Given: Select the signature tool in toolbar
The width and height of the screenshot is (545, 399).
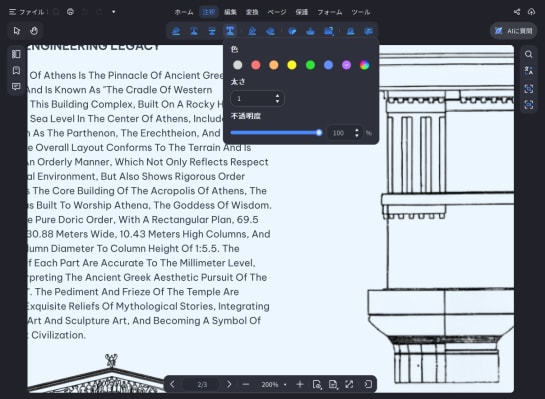Looking at the screenshot, I should 351,31.
